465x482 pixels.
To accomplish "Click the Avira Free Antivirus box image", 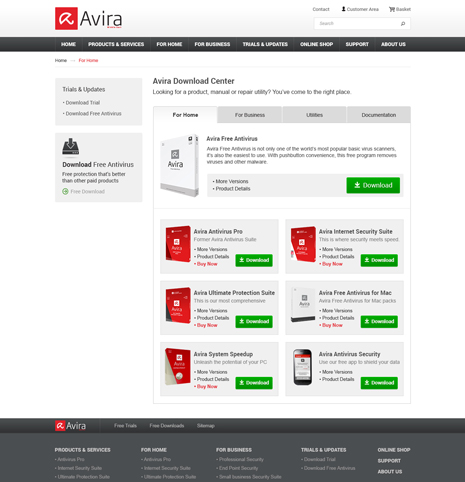I will pos(179,166).
